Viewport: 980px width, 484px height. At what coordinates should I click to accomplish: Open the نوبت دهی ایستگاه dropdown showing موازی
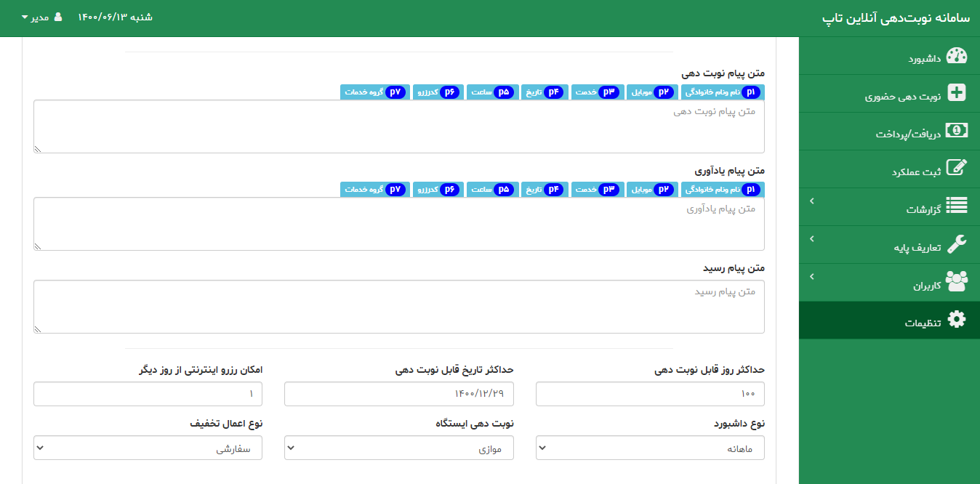(399, 448)
